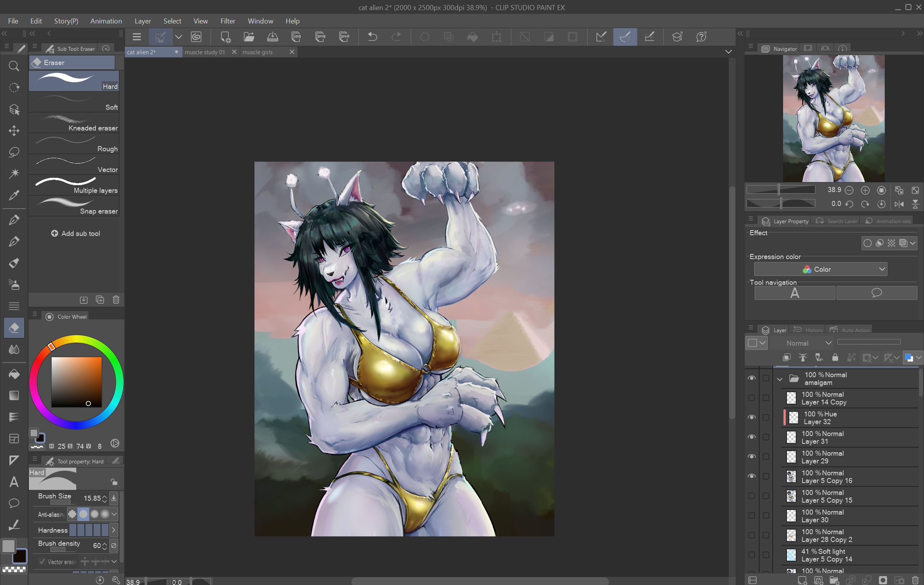Click the Redo arrow in command bar
Screen dimensions: 924x585
(x=396, y=37)
